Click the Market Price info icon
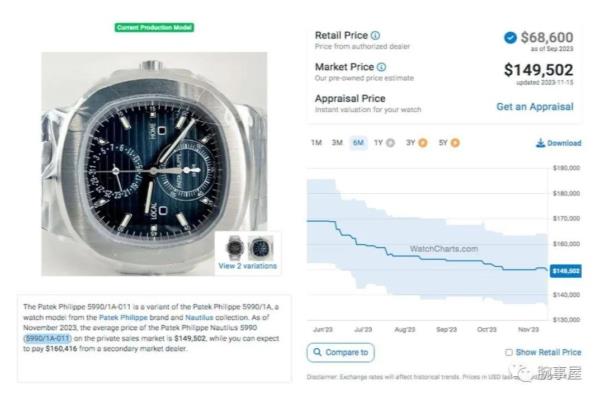The height and width of the screenshot is (400, 600). pos(382,67)
